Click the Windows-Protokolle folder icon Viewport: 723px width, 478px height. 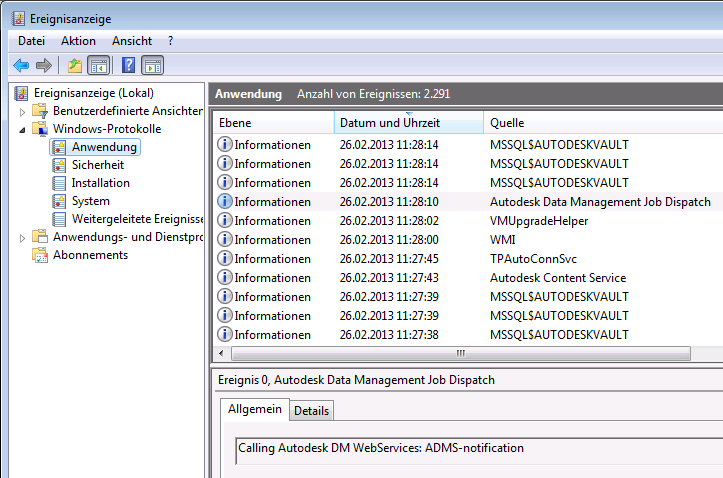pos(40,129)
